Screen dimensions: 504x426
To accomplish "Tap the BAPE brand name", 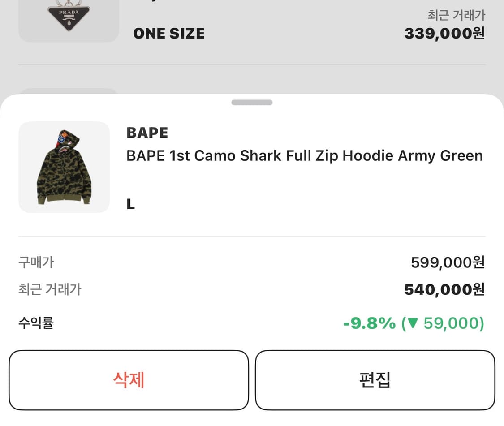I will pyautogui.click(x=147, y=133).
